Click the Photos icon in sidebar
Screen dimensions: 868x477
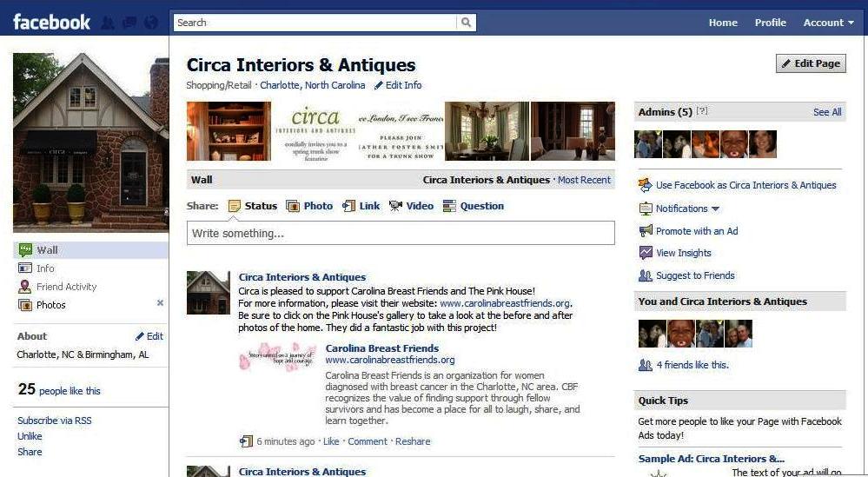click(25, 305)
